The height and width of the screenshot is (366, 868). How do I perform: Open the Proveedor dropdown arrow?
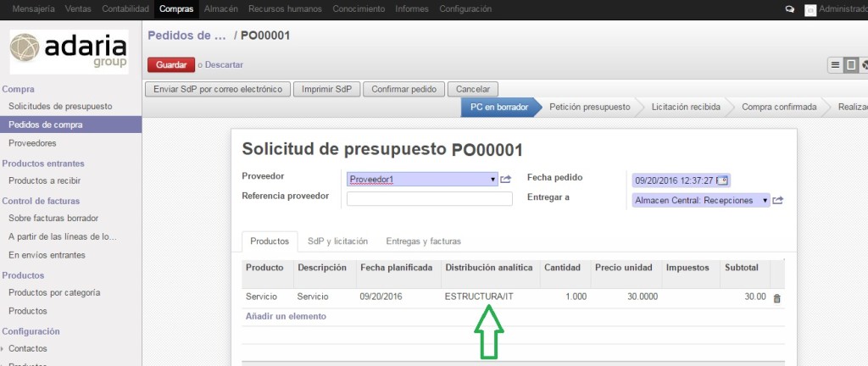pos(492,180)
